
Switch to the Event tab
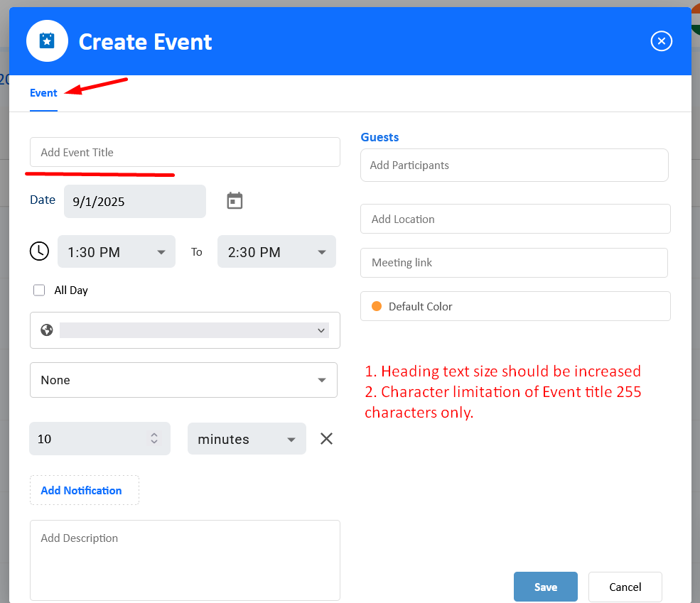point(43,93)
